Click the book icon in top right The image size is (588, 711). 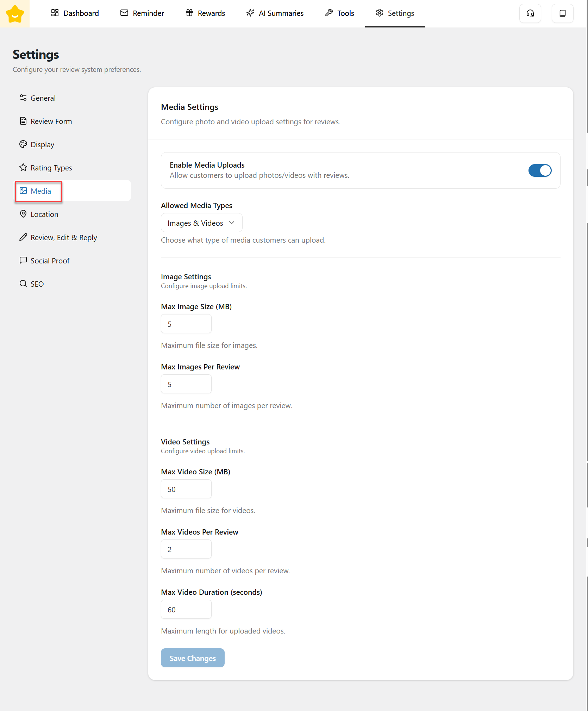[x=562, y=13]
